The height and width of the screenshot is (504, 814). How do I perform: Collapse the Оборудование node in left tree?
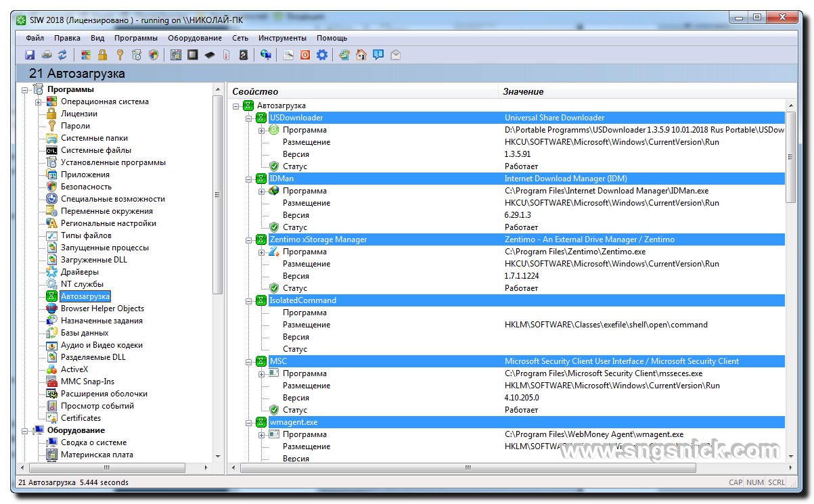coord(25,430)
